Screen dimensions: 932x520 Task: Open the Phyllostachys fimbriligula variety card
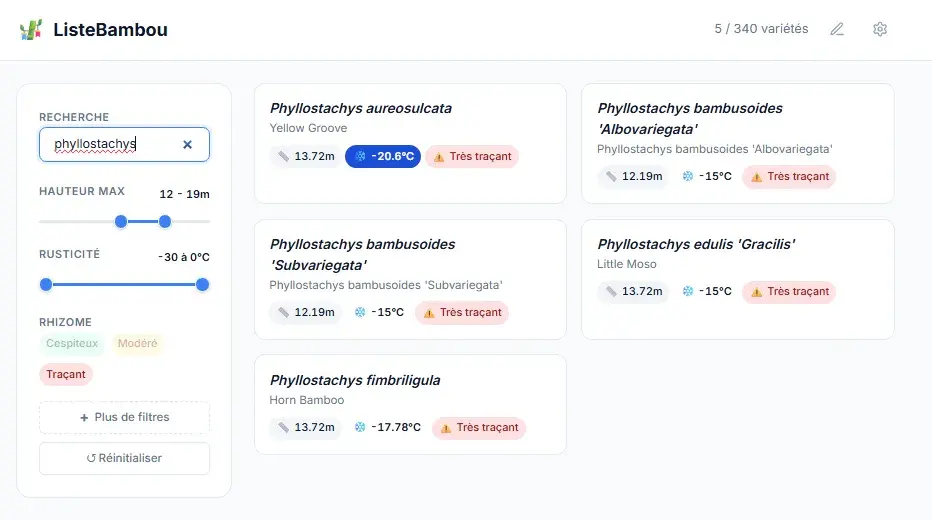tap(410, 398)
